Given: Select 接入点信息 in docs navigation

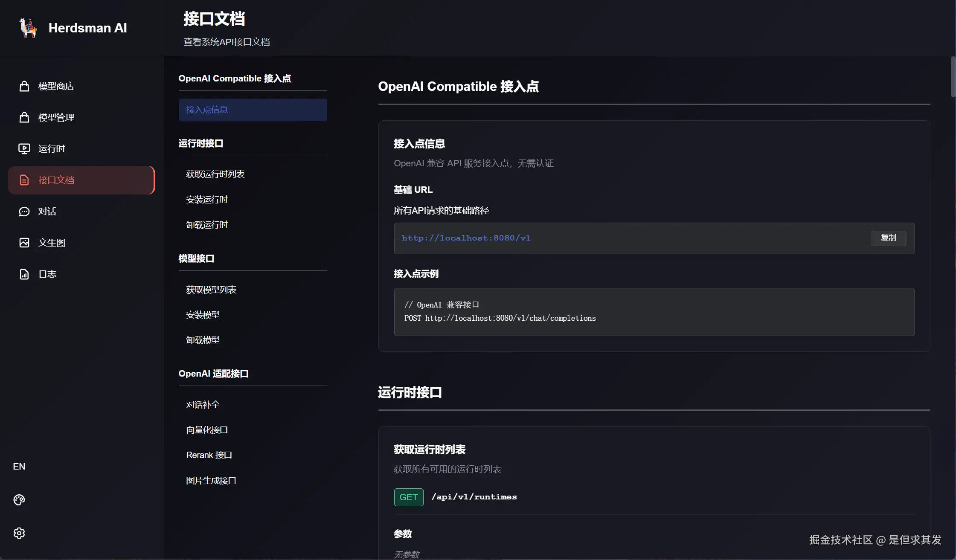Looking at the screenshot, I should click(x=253, y=110).
